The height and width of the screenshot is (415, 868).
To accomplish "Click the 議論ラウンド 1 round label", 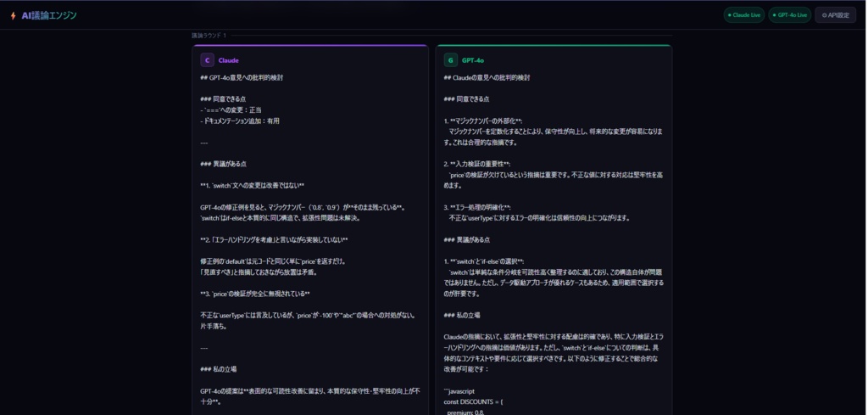I will point(209,36).
